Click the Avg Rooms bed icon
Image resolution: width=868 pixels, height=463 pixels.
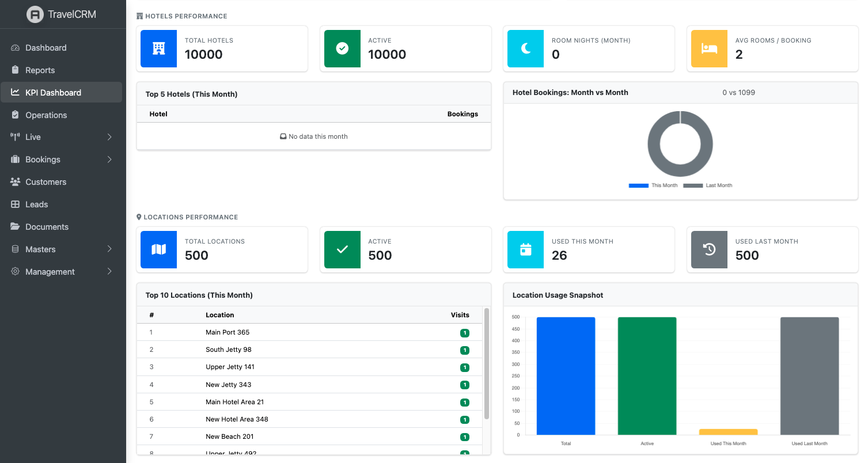coord(709,49)
